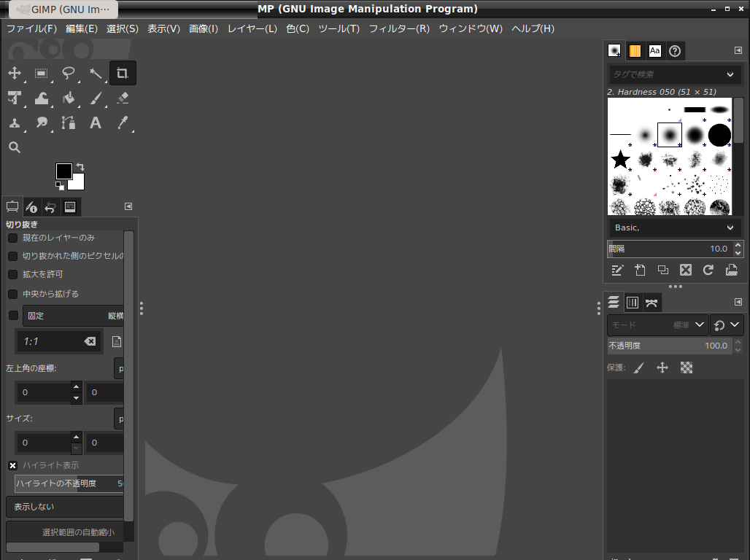
Task: Toggle the 固定 checkbox
Action: pos(13,316)
